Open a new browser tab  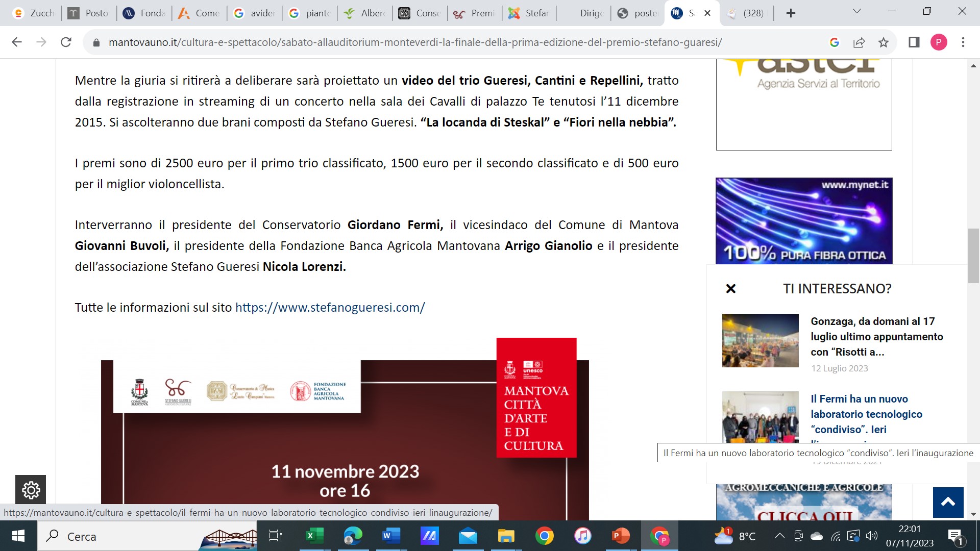pos(791,13)
